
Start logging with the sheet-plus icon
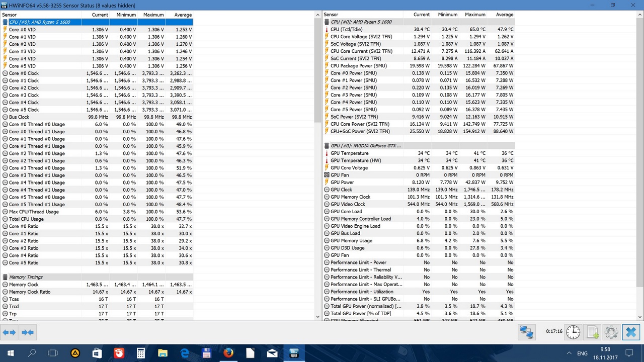click(592, 332)
